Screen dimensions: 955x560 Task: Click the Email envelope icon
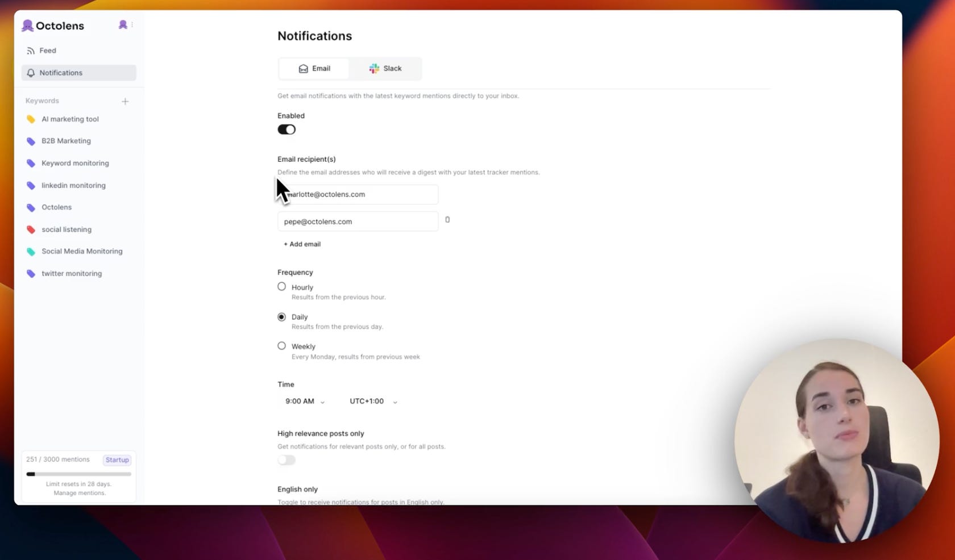coord(303,69)
